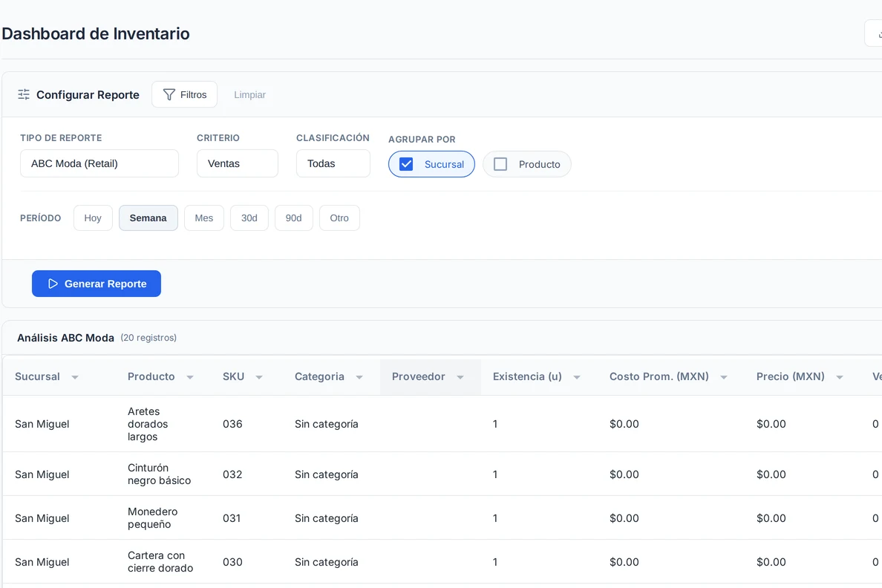Click Limpiar to clear filters
The image size is (882, 588).
[249, 94]
